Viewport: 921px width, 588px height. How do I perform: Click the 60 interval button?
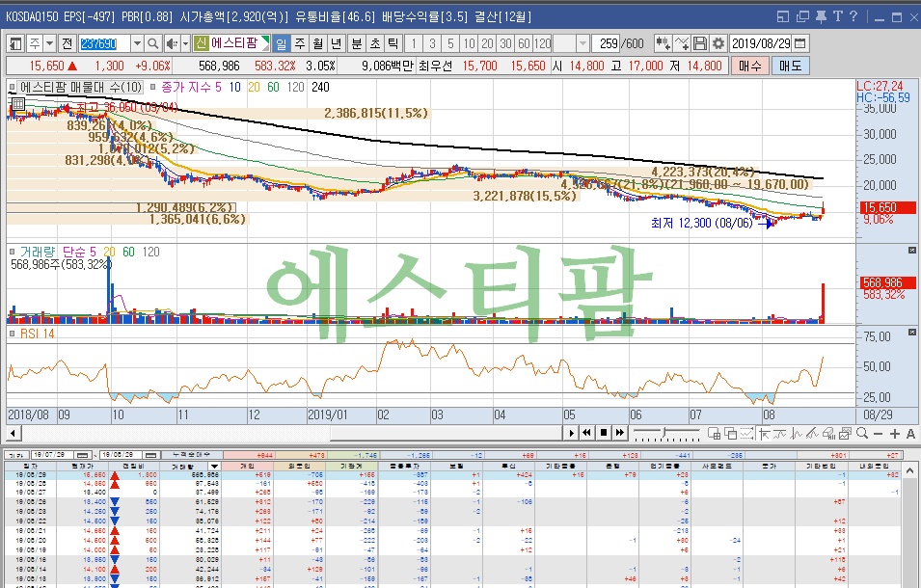click(524, 43)
